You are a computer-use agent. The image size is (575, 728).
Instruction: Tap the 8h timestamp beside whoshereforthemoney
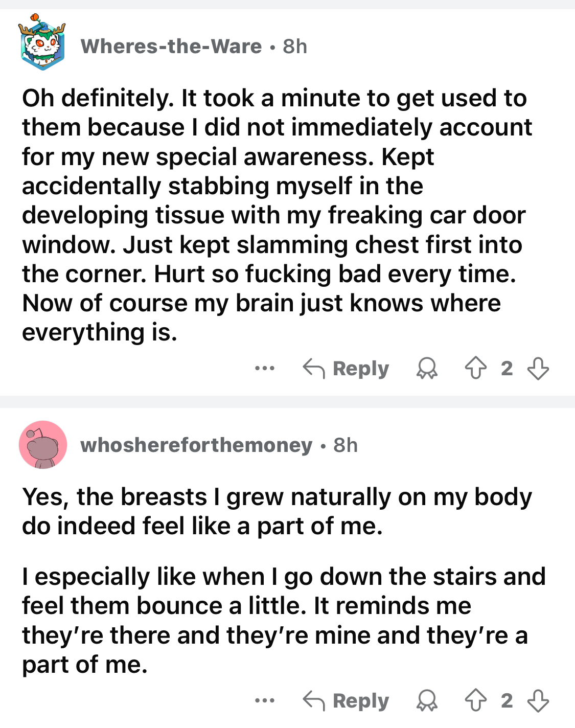pyautogui.click(x=346, y=445)
